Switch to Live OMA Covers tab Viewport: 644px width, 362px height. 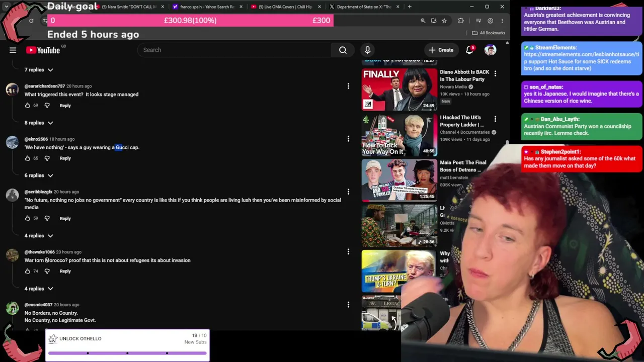tap(285, 7)
